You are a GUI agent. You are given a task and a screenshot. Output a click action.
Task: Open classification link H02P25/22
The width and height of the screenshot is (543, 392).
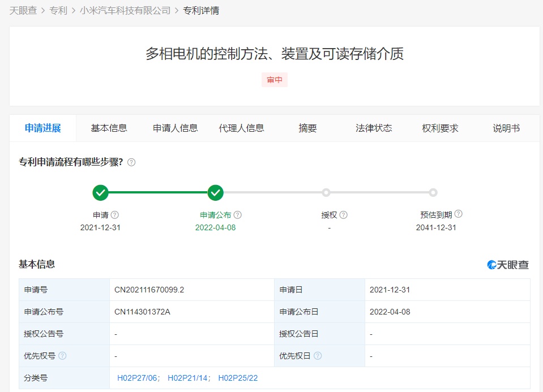click(238, 378)
